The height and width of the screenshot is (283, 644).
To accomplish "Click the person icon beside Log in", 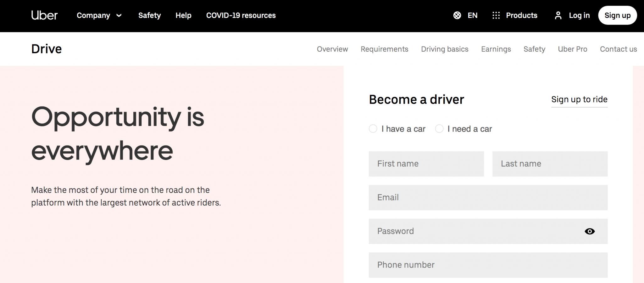I will pyautogui.click(x=558, y=15).
